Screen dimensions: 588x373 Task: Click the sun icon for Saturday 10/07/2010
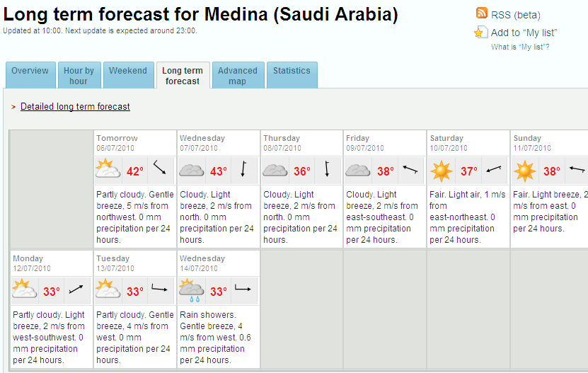coord(442,171)
